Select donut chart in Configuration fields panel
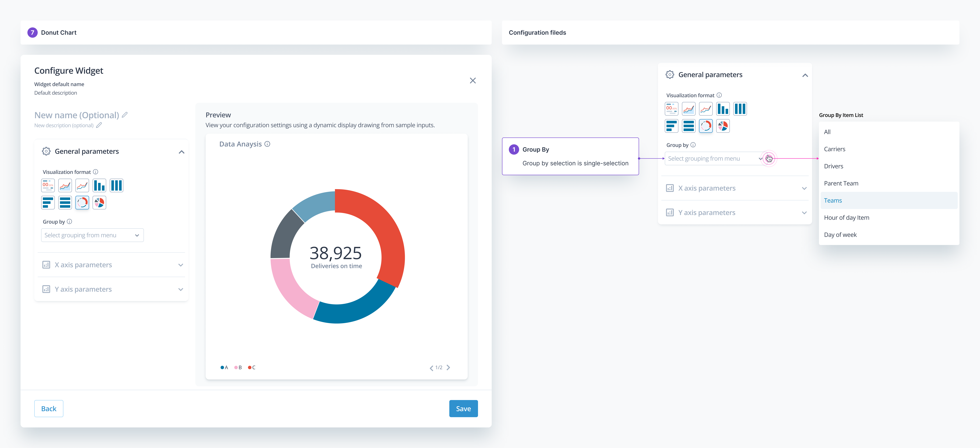The image size is (980, 448). coord(706,126)
